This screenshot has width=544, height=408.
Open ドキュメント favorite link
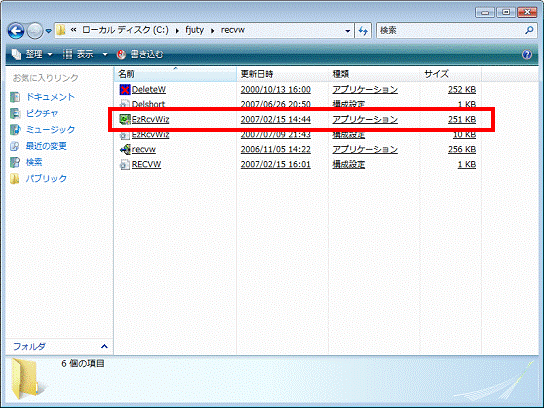(50, 97)
